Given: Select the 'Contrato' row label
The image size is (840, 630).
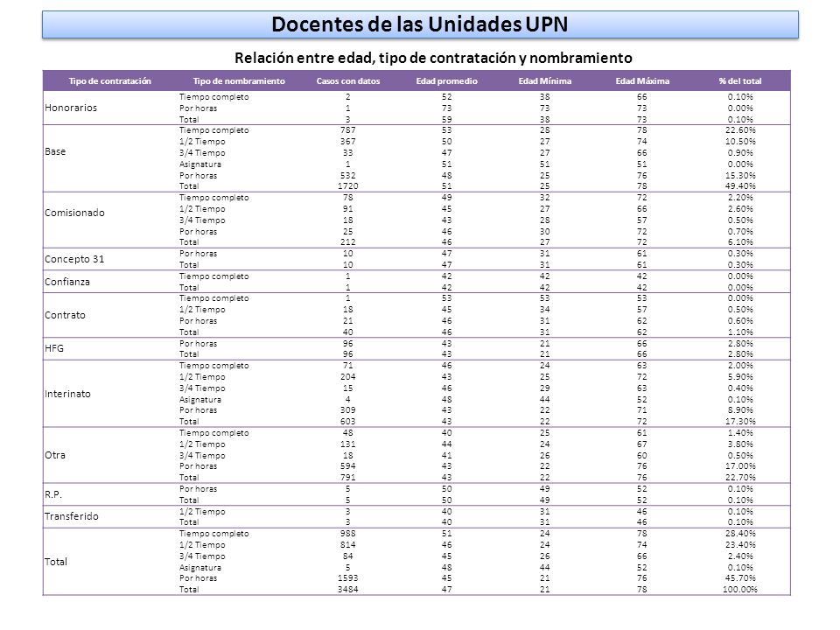Looking at the screenshot, I should coord(65,315).
